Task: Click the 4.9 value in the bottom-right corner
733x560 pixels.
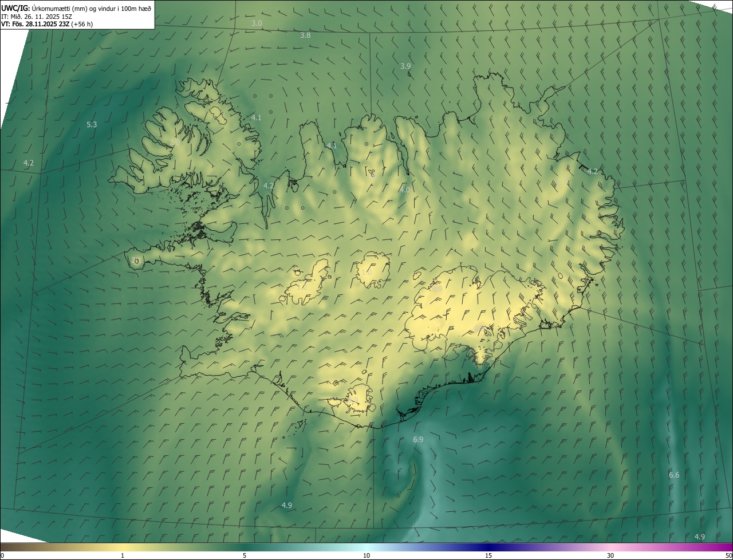Action: click(x=700, y=537)
